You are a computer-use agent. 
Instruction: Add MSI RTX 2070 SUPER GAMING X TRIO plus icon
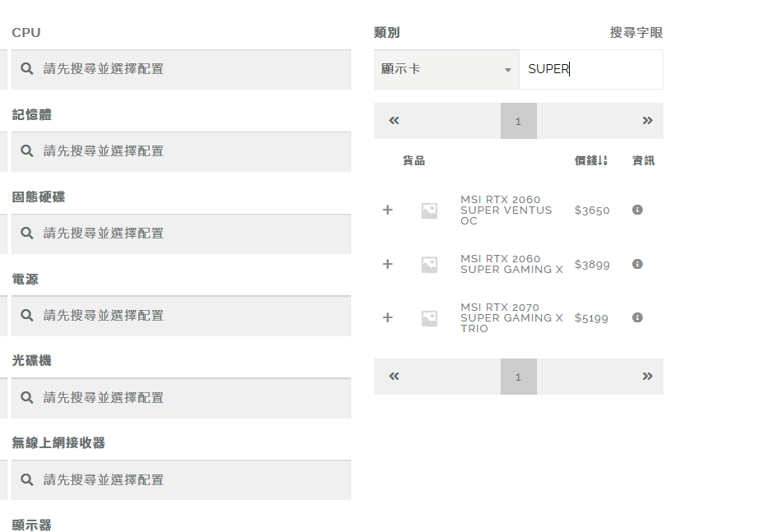[x=387, y=318]
